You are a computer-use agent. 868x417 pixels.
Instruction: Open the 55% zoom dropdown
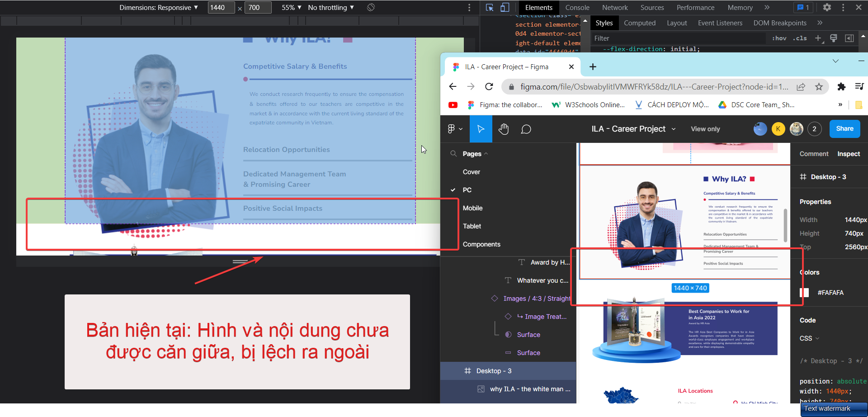coord(292,7)
